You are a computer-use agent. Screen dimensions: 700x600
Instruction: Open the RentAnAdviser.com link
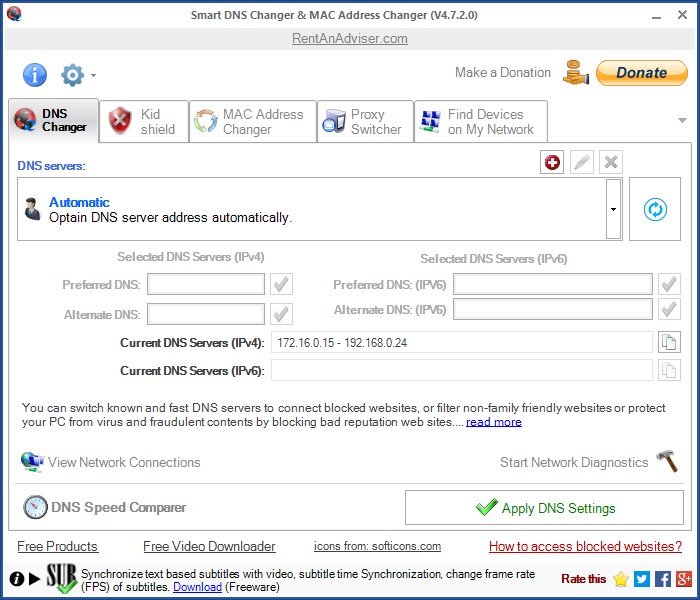coord(350,38)
